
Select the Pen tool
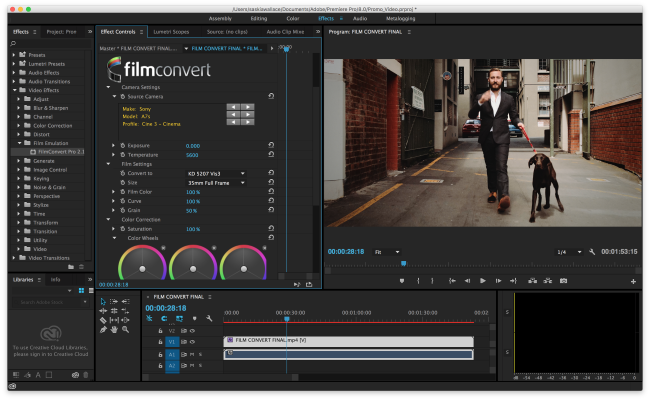pos(103,330)
